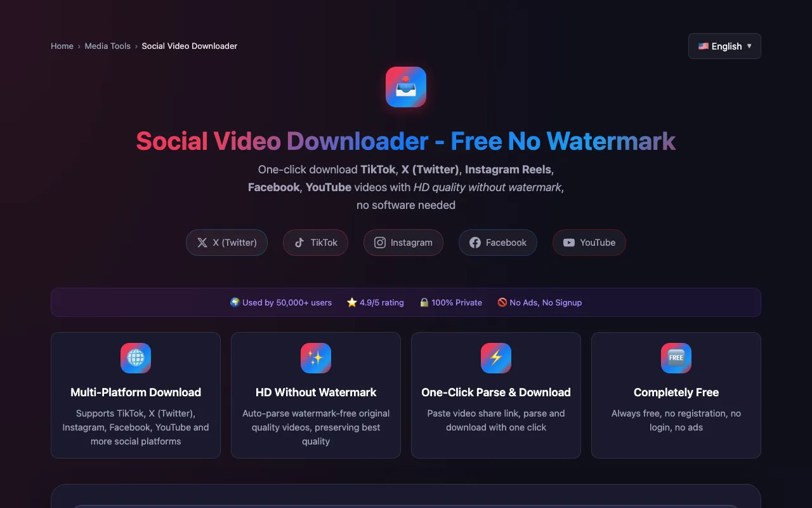
Task: Click 'Auto-parse watermark-free original' description
Action: [316, 427]
